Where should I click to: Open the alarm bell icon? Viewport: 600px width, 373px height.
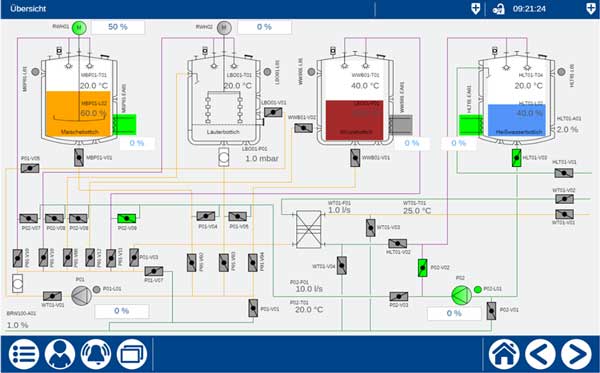click(96, 354)
